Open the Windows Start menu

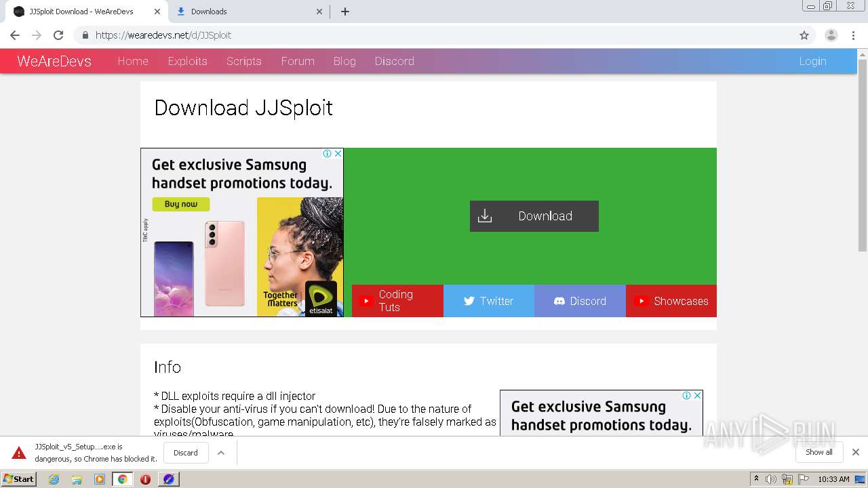(19, 479)
